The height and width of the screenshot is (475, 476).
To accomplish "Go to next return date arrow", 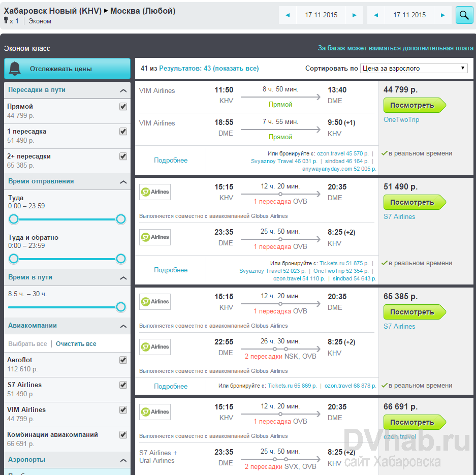I will coord(442,15).
